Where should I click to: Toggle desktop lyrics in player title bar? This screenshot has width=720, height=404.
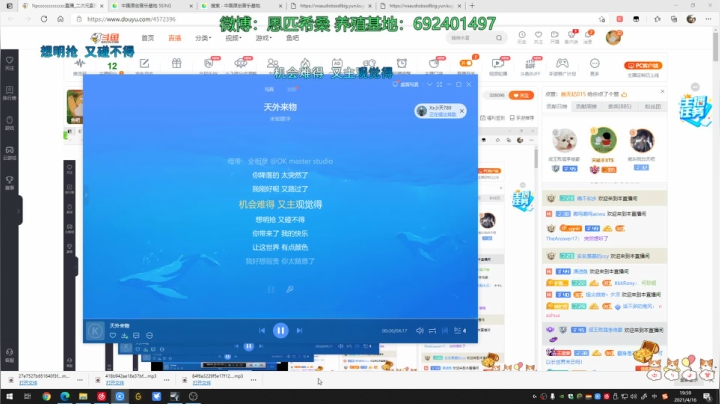coord(405,84)
